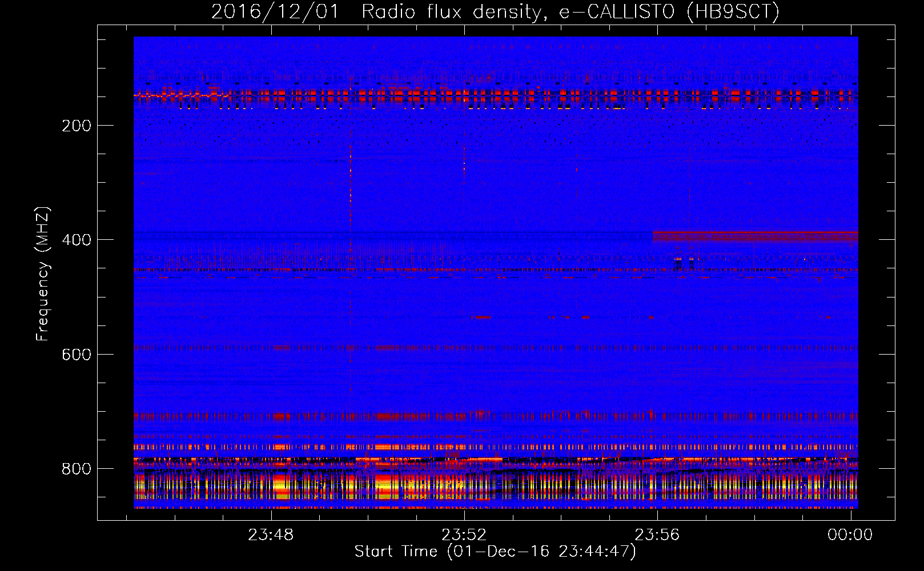924x571 pixels.
Task: Click the 'Start Time (01-Dec-16 23:44:47)' label
Action: pyautogui.click(x=495, y=552)
